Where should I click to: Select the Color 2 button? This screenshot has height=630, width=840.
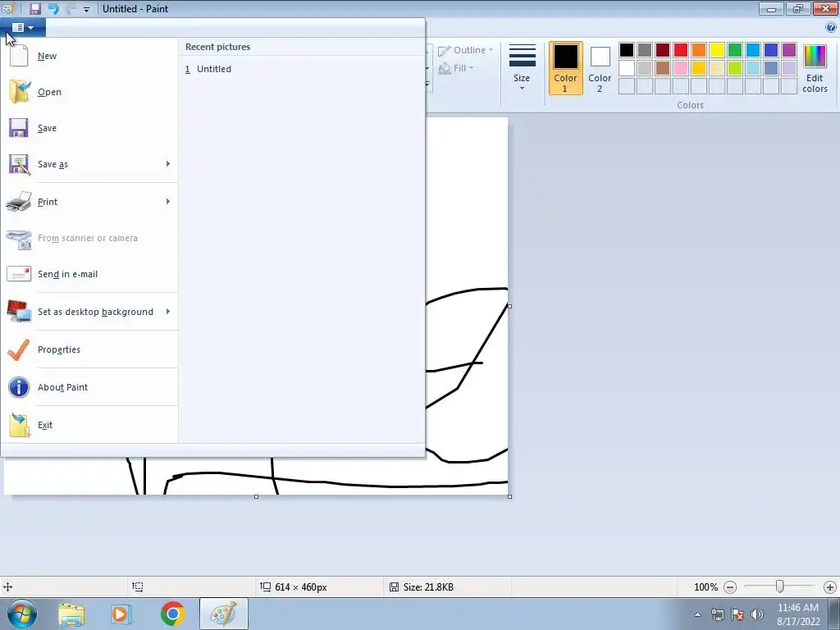[x=600, y=69]
